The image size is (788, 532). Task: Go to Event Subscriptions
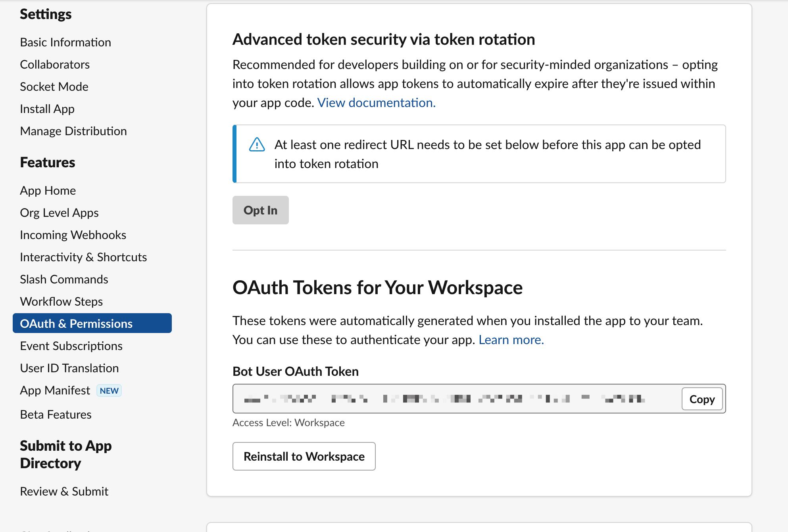click(71, 346)
